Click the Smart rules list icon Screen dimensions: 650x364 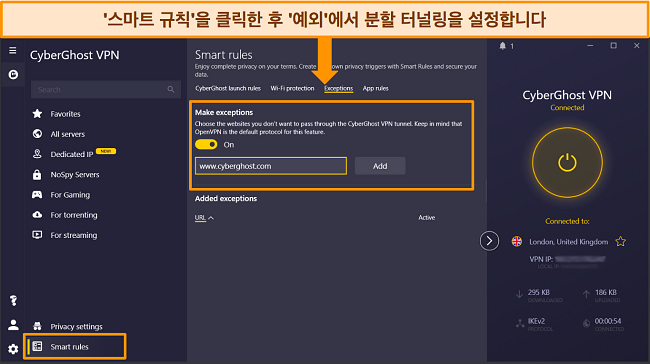coord(37,346)
